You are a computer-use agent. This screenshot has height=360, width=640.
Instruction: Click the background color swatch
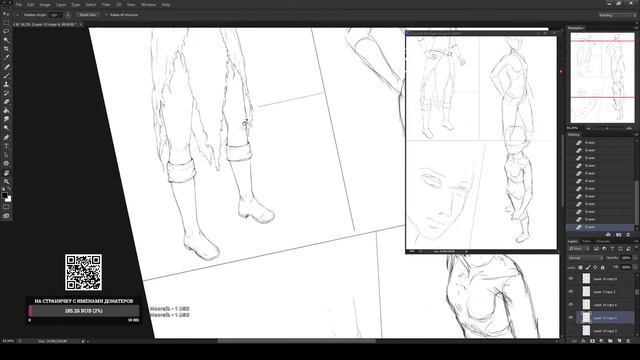(8, 199)
